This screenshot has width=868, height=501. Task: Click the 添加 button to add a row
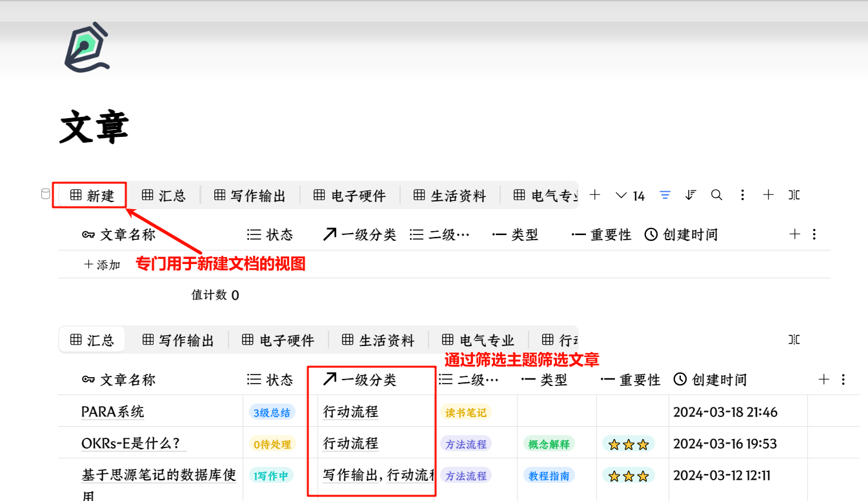pyautogui.click(x=103, y=265)
